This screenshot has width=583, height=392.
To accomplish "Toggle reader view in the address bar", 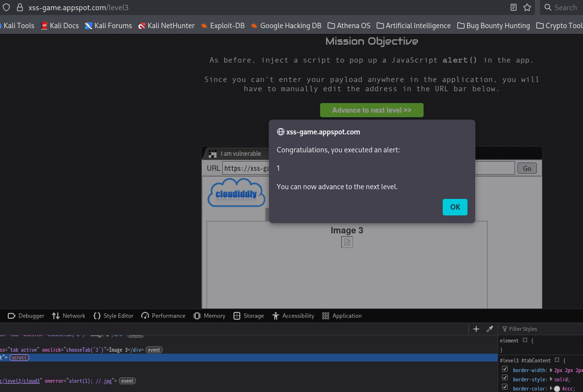I will [514, 7].
